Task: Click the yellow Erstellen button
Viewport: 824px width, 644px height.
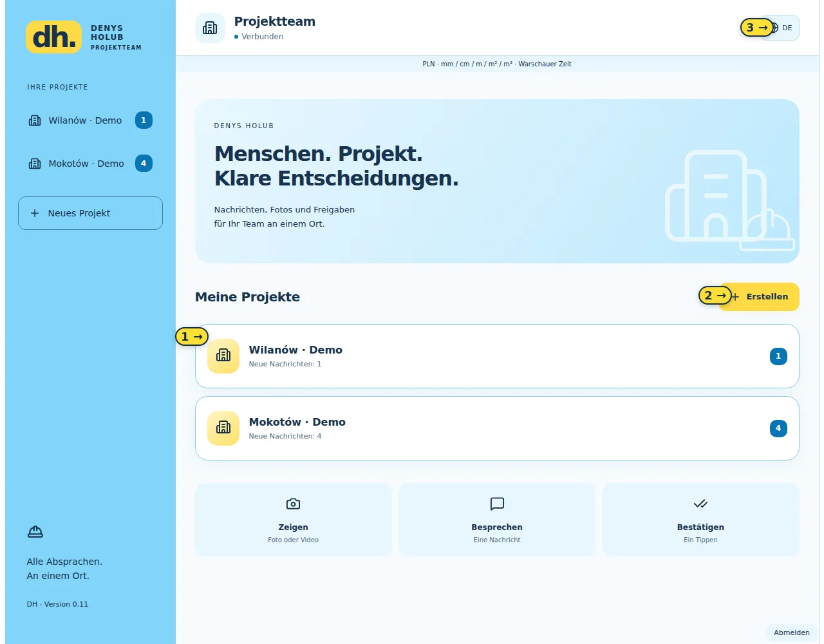Action: (x=759, y=297)
